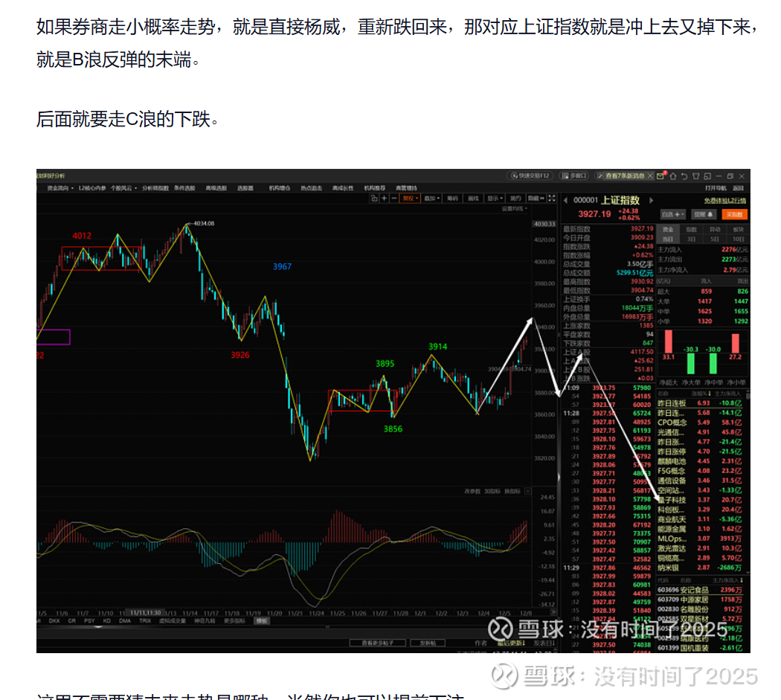Click the 002830 名雕股份 stock row
781x700 pixels.
point(701,609)
